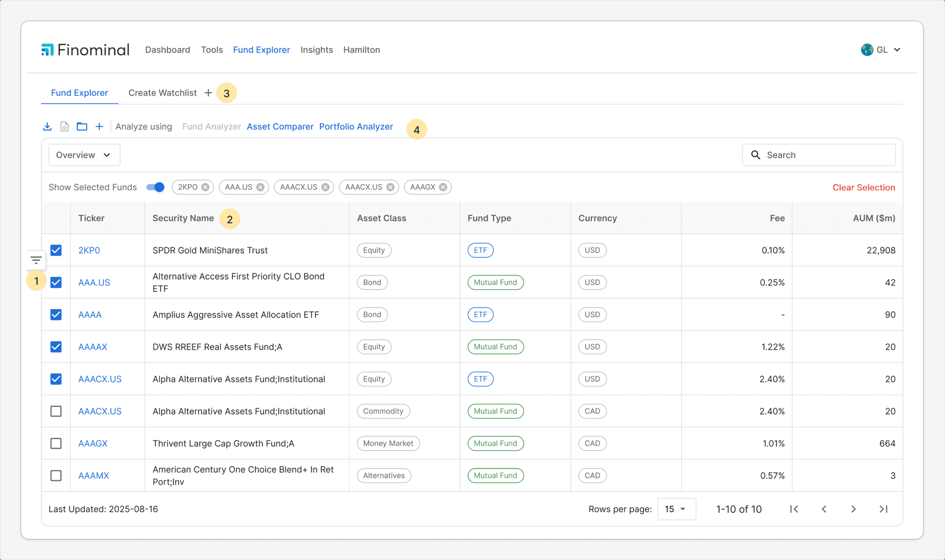The width and height of the screenshot is (945, 560).
Task: Click the Money Market asset class tag
Action: (x=388, y=443)
